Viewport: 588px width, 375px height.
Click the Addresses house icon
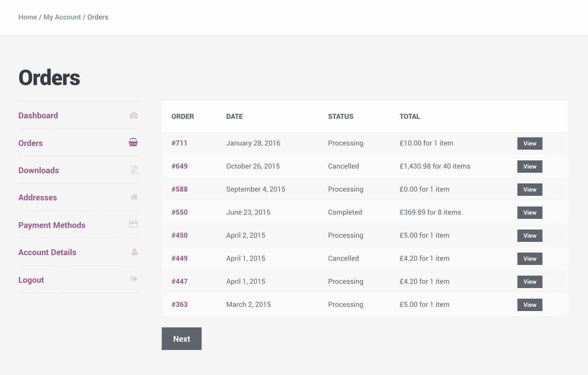(134, 197)
